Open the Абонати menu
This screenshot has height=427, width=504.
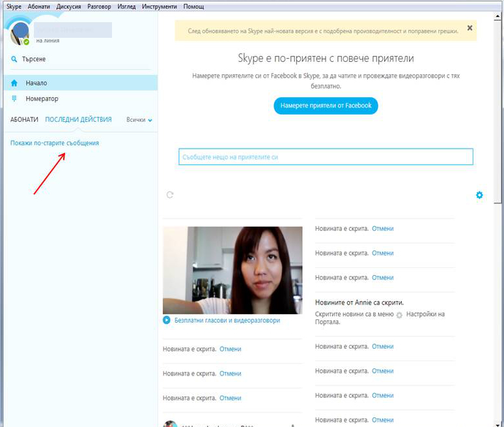pos(38,7)
